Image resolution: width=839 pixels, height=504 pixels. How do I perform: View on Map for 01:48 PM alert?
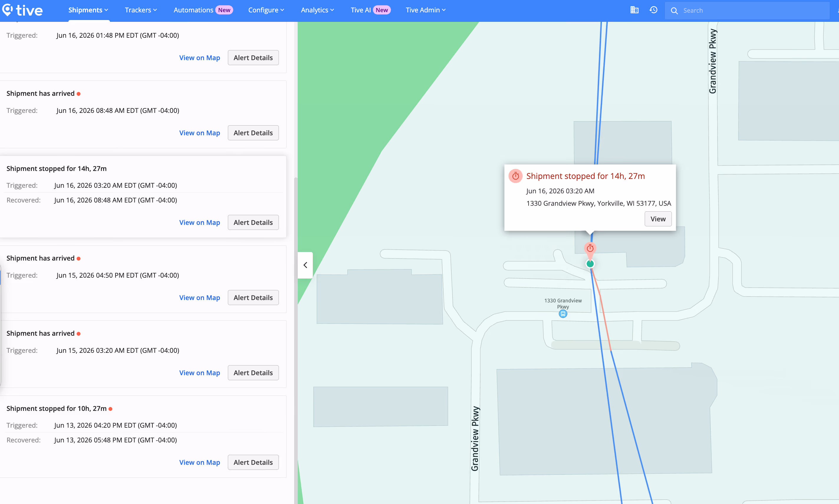click(199, 58)
